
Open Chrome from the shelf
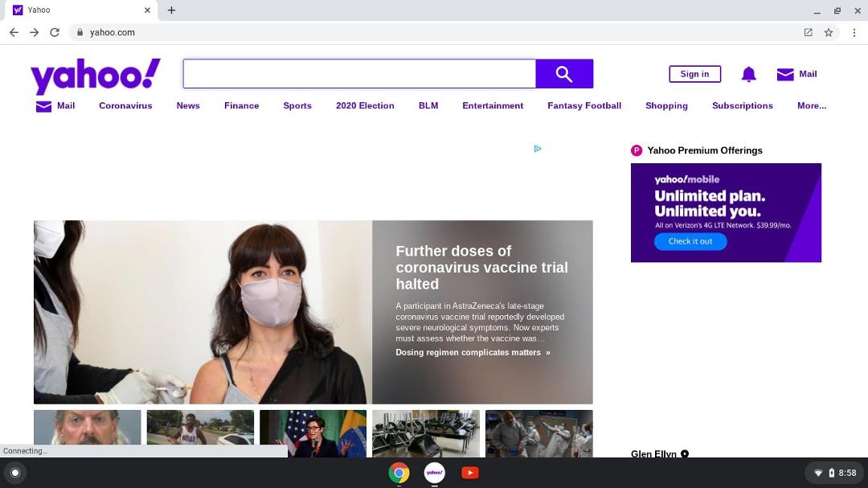pyautogui.click(x=399, y=473)
